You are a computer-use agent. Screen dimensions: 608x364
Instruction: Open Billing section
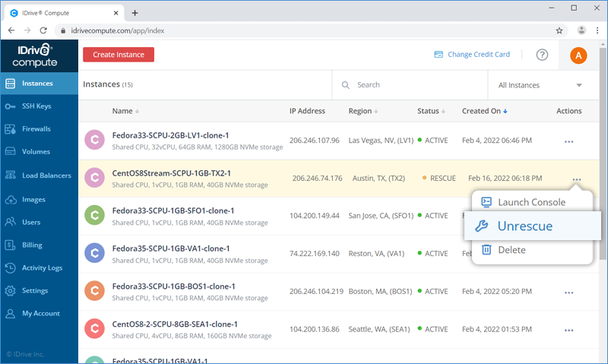(x=39, y=245)
